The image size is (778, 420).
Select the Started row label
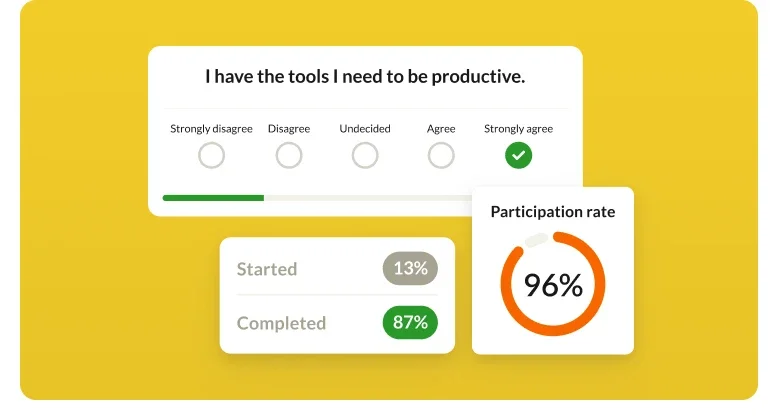pyautogui.click(x=267, y=269)
